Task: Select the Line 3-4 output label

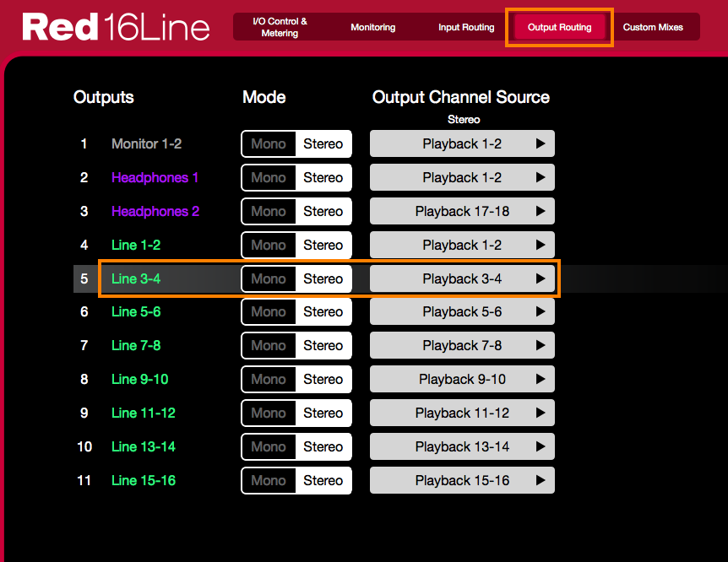Action: (x=136, y=278)
